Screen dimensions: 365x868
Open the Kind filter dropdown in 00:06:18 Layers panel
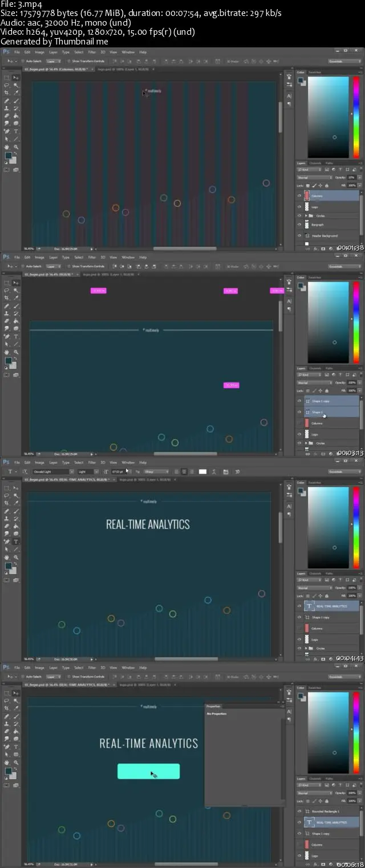coord(309,785)
